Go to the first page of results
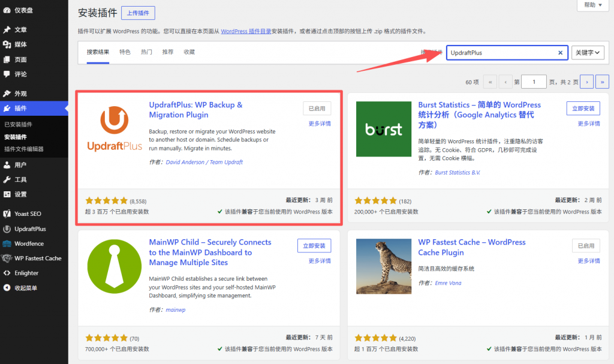 point(490,82)
